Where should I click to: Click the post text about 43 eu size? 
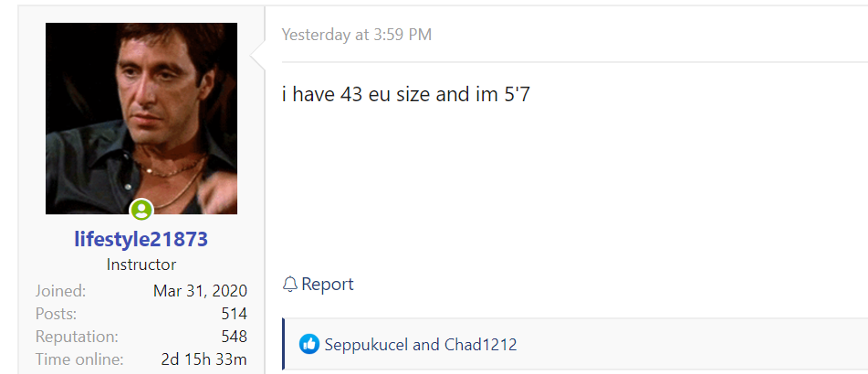pyautogui.click(x=405, y=94)
